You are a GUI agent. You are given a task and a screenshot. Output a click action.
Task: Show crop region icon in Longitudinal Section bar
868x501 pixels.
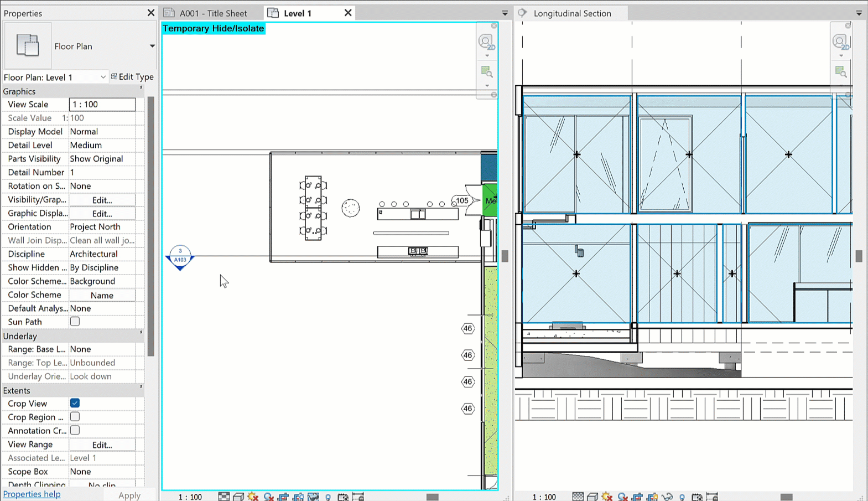[652, 497]
